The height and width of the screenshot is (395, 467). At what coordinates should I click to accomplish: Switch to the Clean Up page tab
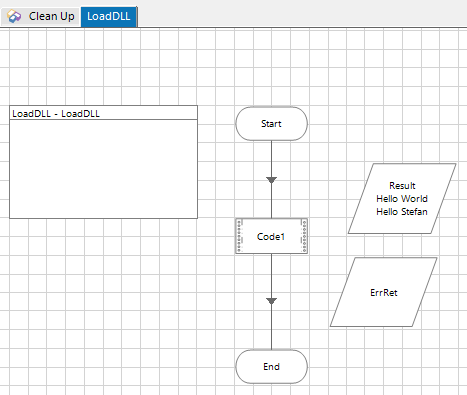coord(40,16)
